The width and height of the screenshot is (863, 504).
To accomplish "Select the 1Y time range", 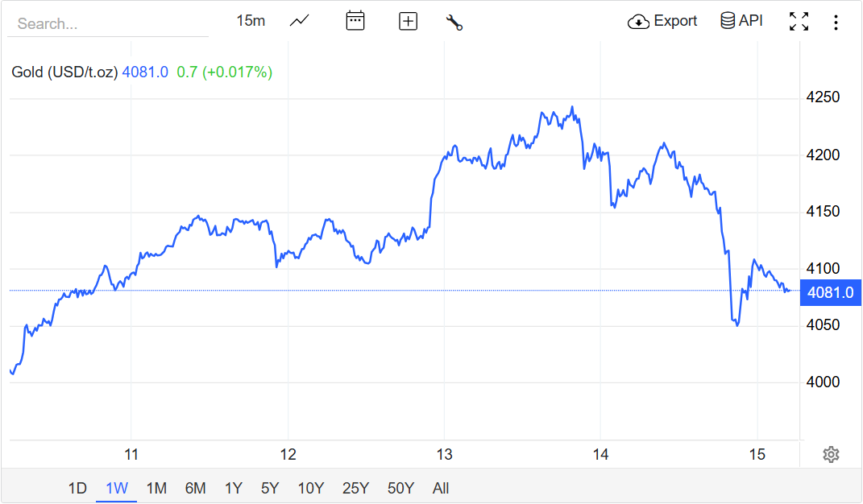I will (x=234, y=488).
